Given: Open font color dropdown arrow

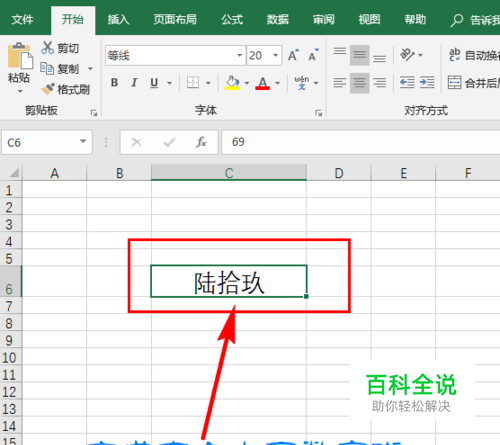Looking at the screenshot, I should (277, 83).
